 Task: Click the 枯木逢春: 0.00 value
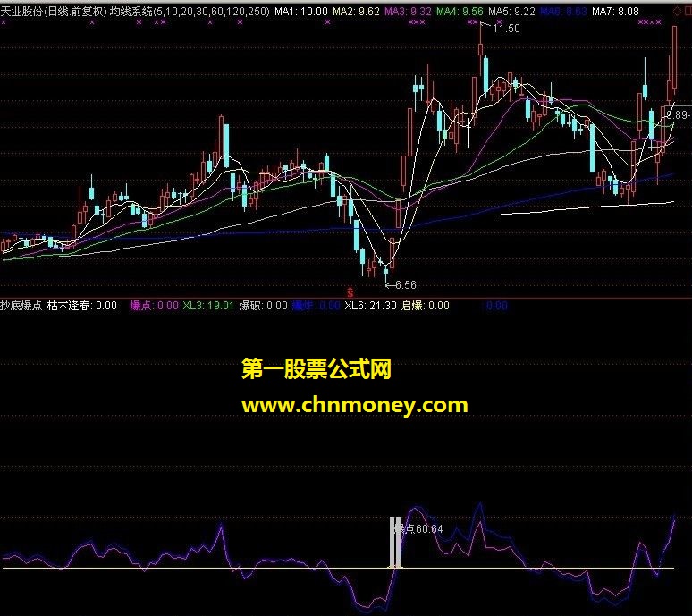coord(81,306)
